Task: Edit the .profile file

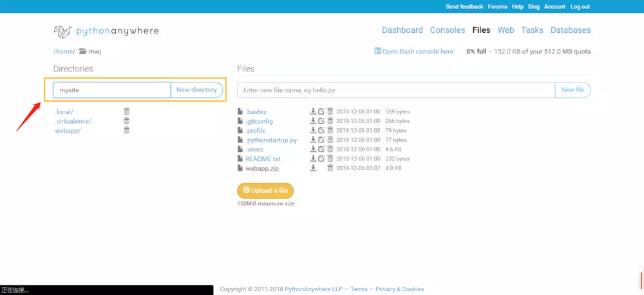Action: [321, 130]
